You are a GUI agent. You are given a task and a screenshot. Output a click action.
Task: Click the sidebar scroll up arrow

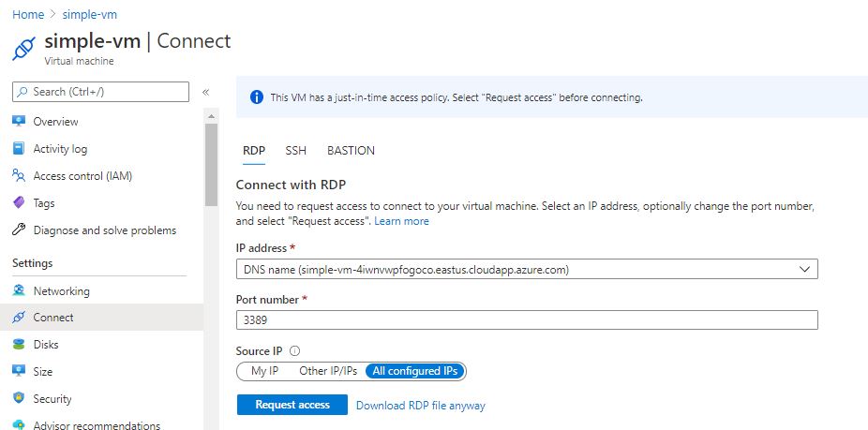211,116
